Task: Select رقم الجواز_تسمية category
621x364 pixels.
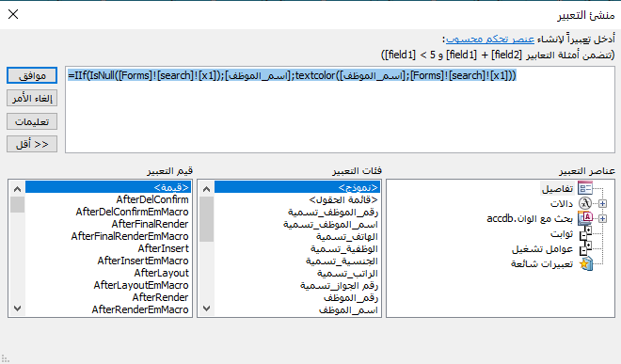Action: 297,286
